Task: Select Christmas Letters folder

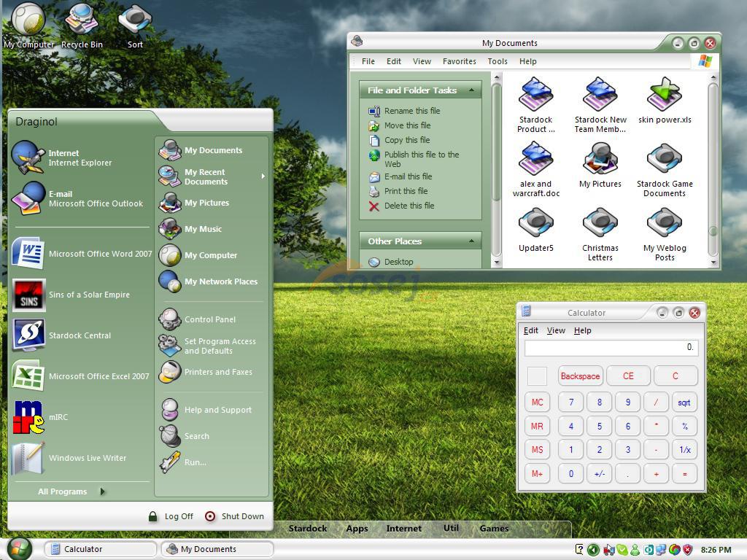Action: point(600,234)
